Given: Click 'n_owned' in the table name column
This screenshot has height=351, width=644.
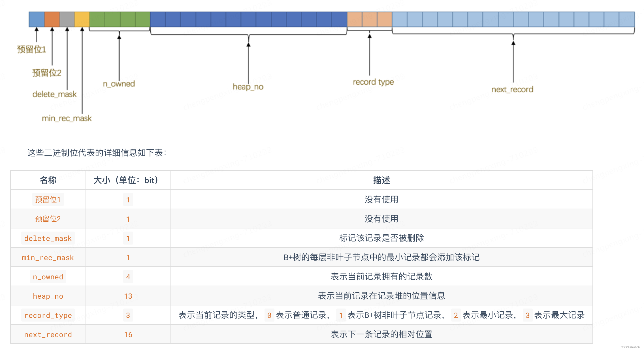Looking at the screenshot, I should coord(48,277).
